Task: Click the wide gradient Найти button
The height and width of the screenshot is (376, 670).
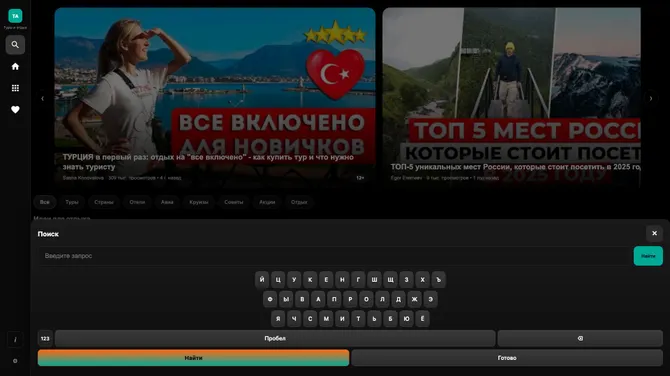Action: coord(193,358)
